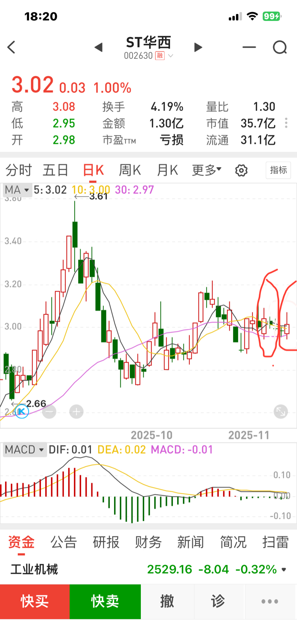Tap the 2.66 low price marker on chart

pos(36,404)
